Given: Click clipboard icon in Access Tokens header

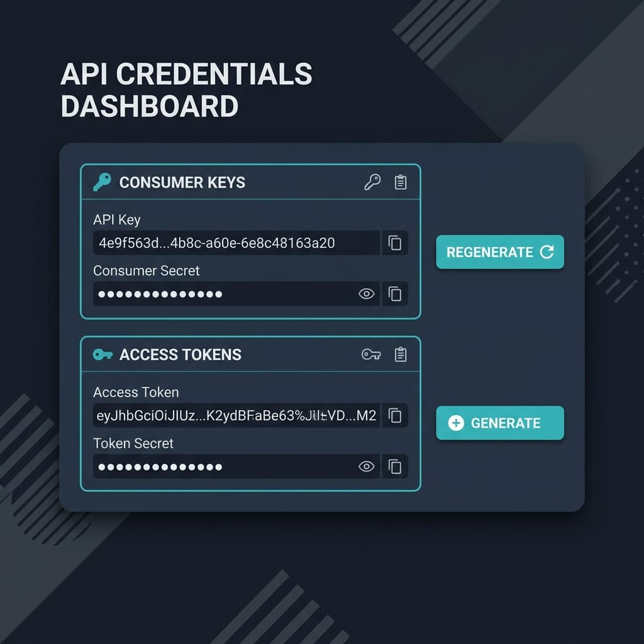Looking at the screenshot, I should coord(401,355).
